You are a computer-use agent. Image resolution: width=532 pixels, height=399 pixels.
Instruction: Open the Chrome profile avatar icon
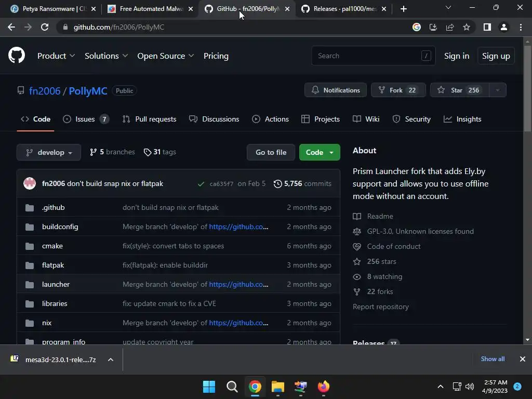[504, 27]
